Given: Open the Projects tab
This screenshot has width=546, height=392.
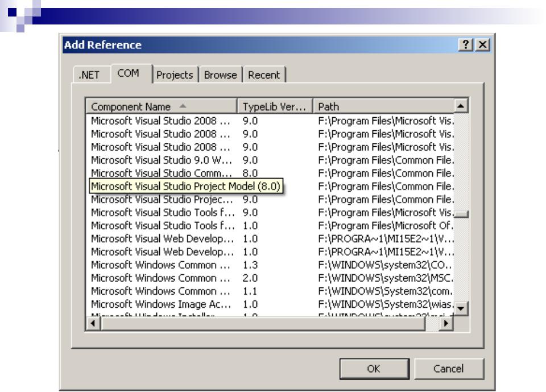Looking at the screenshot, I should 175,75.
